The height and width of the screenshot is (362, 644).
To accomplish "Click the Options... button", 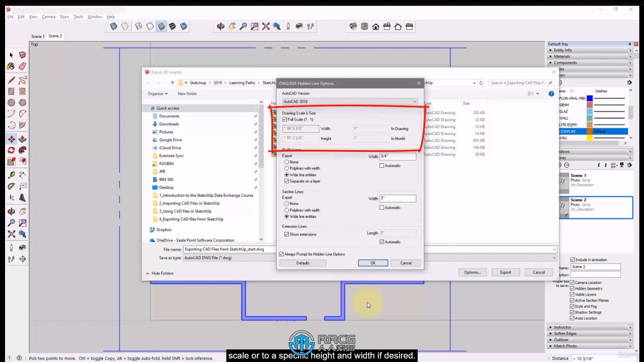I will point(472,273).
